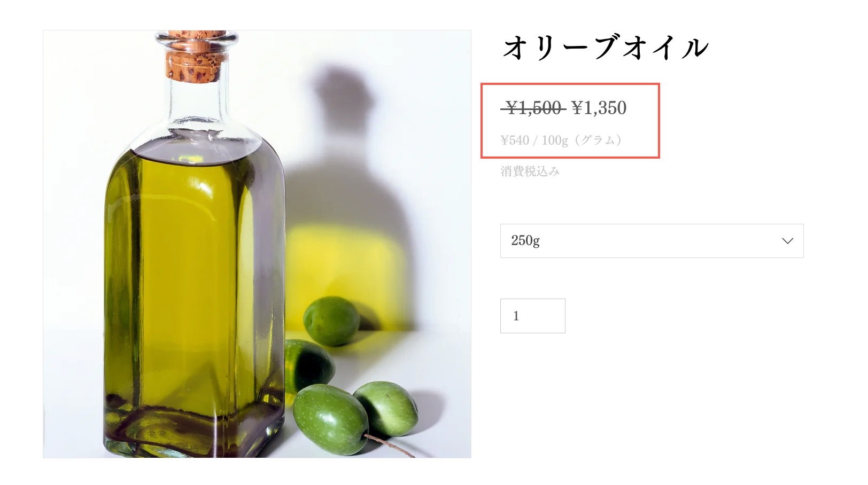This screenshot has width=868, height=485.
Task: Click the ¥1,350 sale price
Action: [599, 108]
